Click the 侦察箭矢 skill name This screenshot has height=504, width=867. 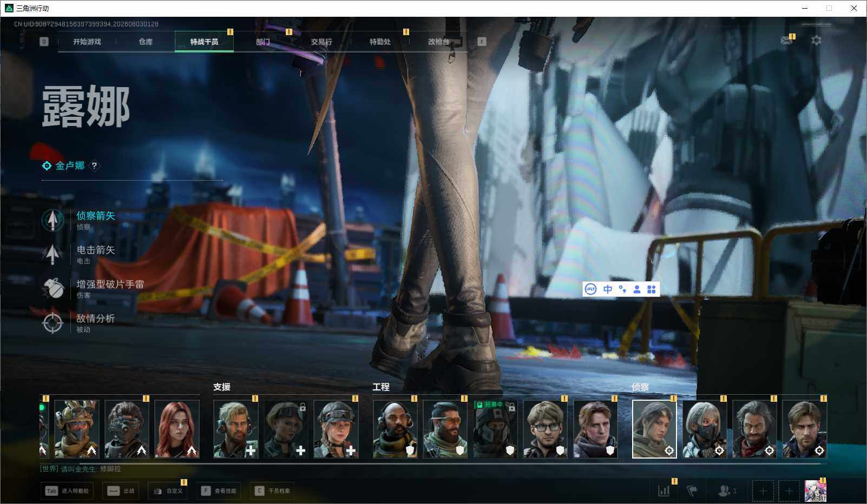[x=96, y=216]
